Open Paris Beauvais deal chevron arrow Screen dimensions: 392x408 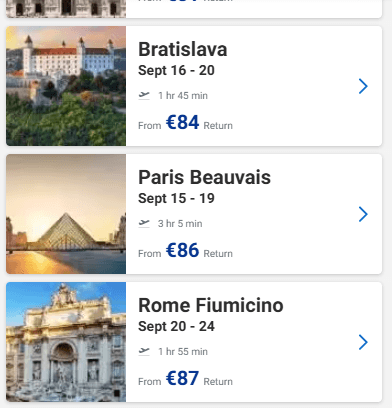pyautogui.click(x=363, y=214)
